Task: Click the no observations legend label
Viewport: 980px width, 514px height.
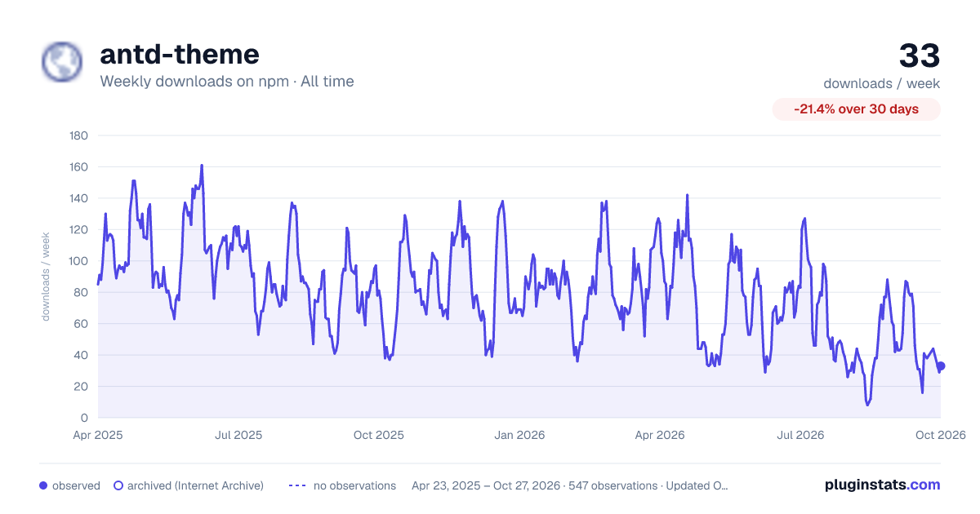Action: [x=354, y=485]
